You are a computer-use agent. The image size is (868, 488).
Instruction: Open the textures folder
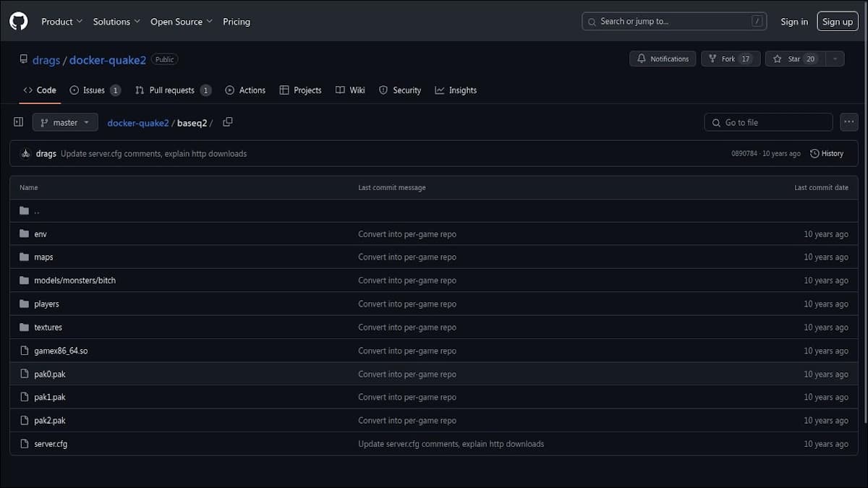48,328
